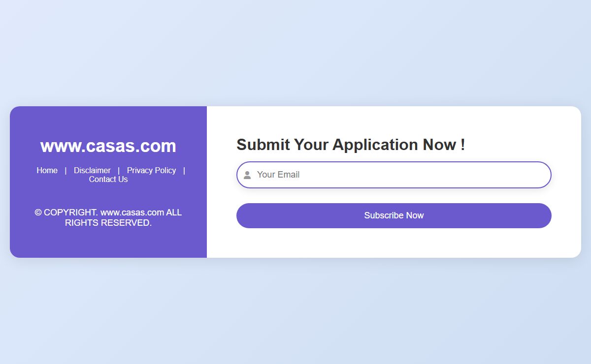
Task: Open the Disclaimer link
Action: tap(92, 170)
